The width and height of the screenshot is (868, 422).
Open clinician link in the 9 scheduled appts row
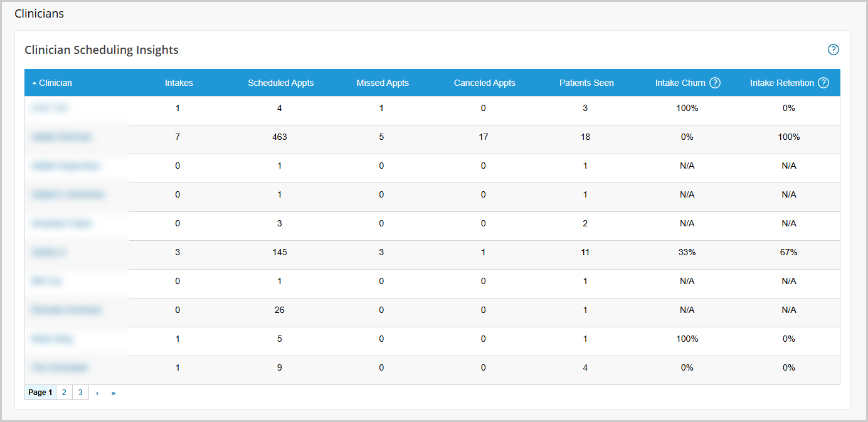tap(60, 367)
